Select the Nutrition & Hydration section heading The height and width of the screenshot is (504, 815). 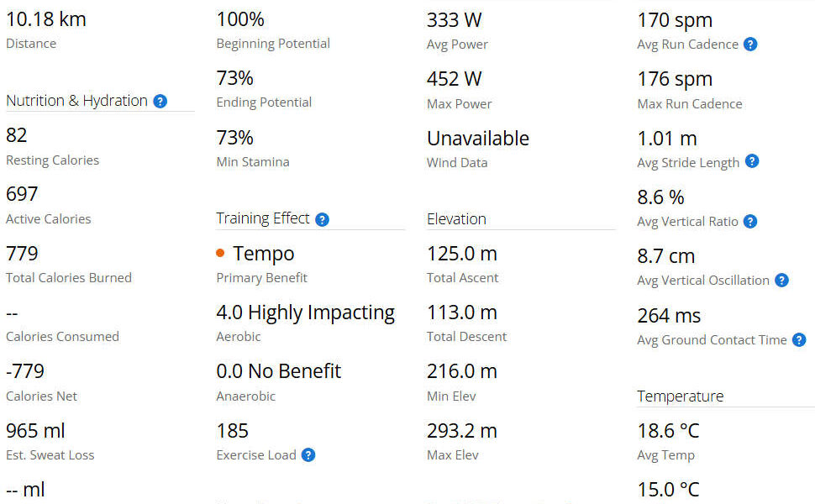[76, 101]
